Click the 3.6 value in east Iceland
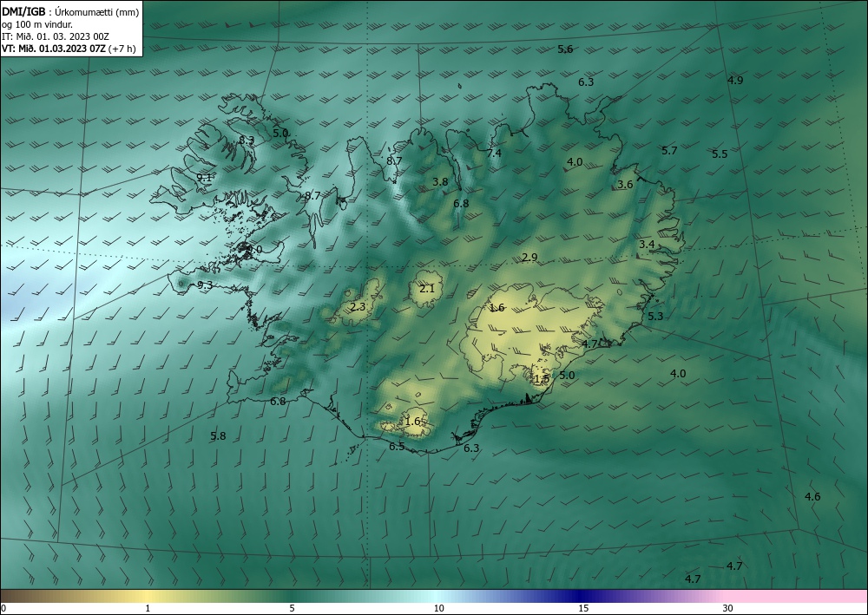868x615 pixels. pyautogui.click(x=625, y=185)
